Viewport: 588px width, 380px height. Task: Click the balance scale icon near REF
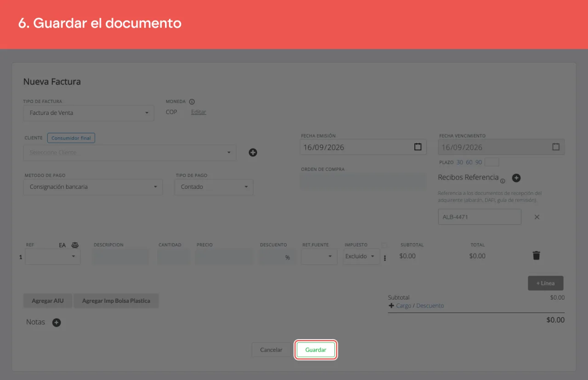pos(75,245)
